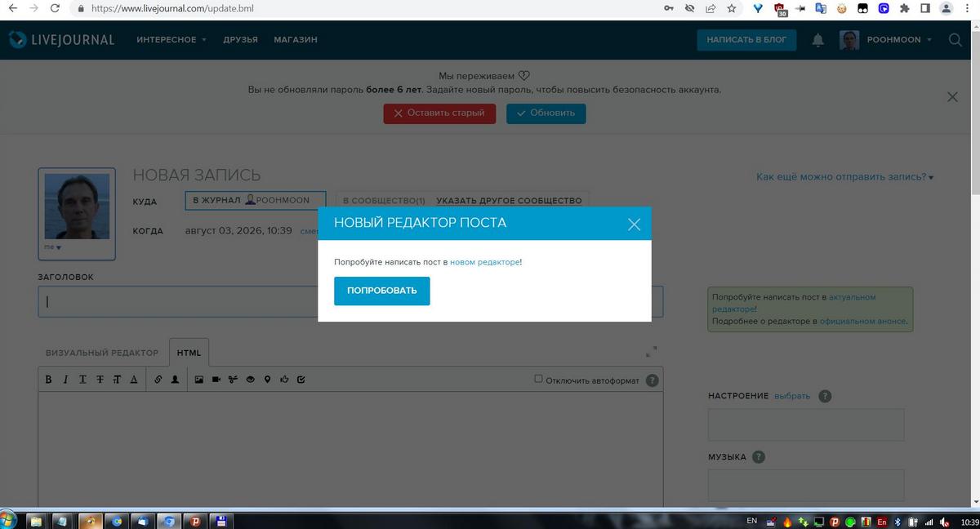The image size is (980, 529).
Task: Open the browser extensions puzzle menu
Action: pos(904,8)
